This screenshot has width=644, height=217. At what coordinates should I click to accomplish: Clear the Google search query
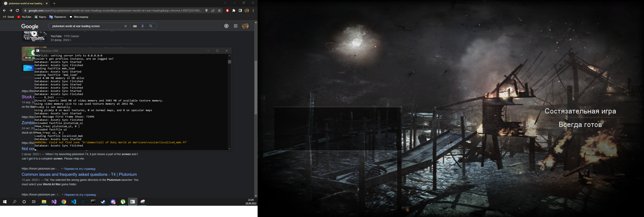126,26
